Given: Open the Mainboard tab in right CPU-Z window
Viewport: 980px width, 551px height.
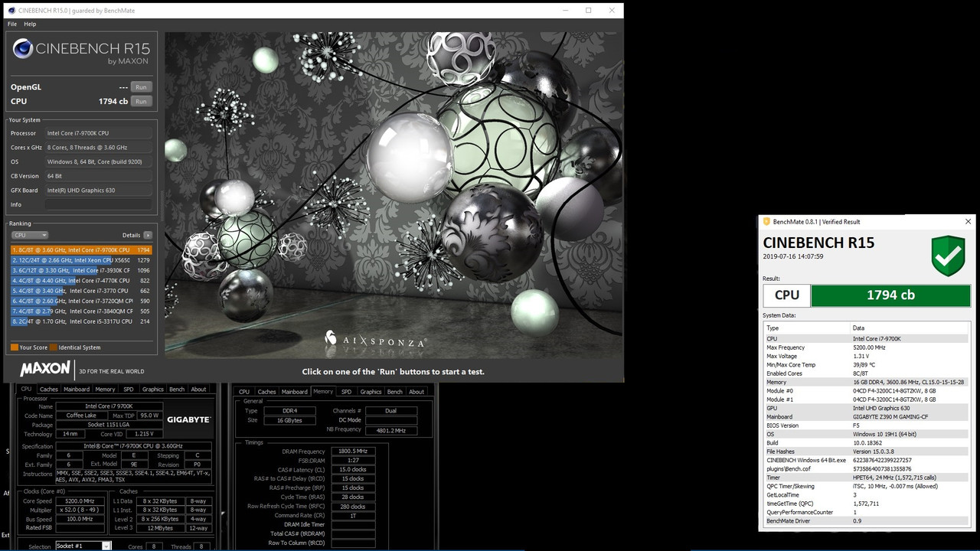Looking at the screenshot, I should pyautogui.click(x=295, y=392).
